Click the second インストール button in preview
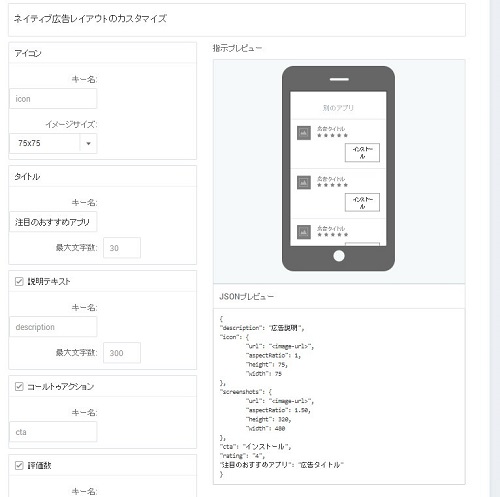Screen dimensions: 500x497 [x=362, y=202]
